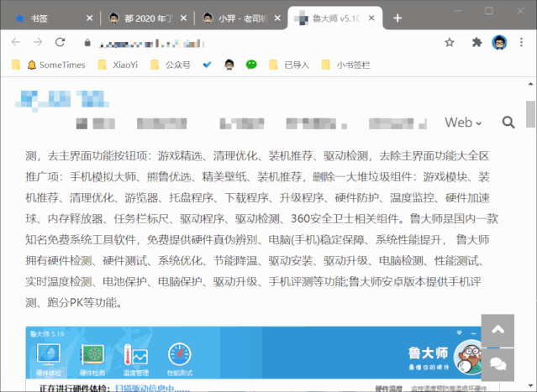Open 公众号 bookmark folder
Viewport: 537px width, 392px height.
[171, 65]
